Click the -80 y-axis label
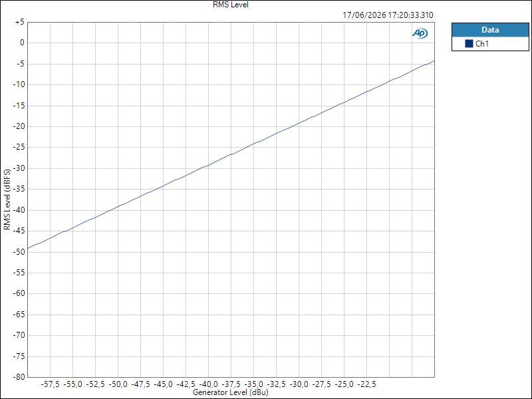The image size is (532, 399). (19, 376)
